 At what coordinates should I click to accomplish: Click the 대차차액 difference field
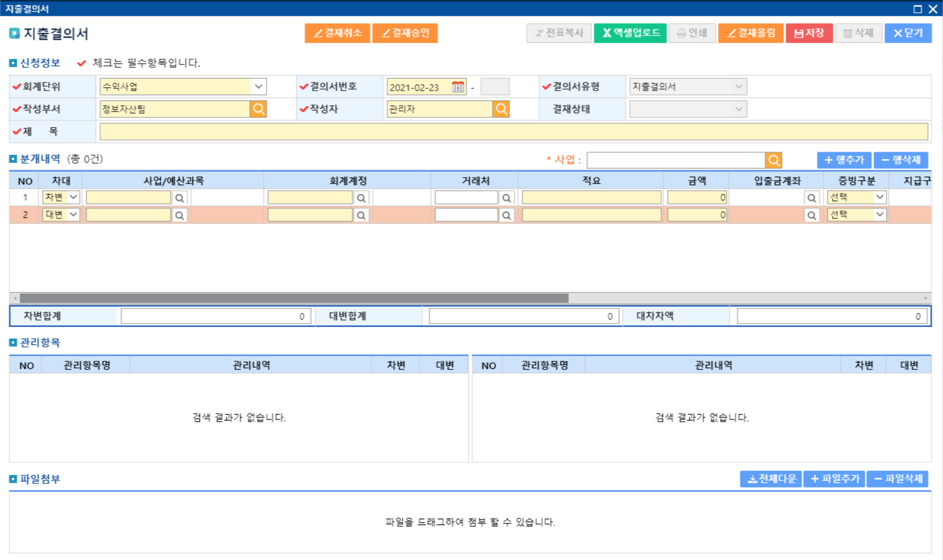click(833, 316)
